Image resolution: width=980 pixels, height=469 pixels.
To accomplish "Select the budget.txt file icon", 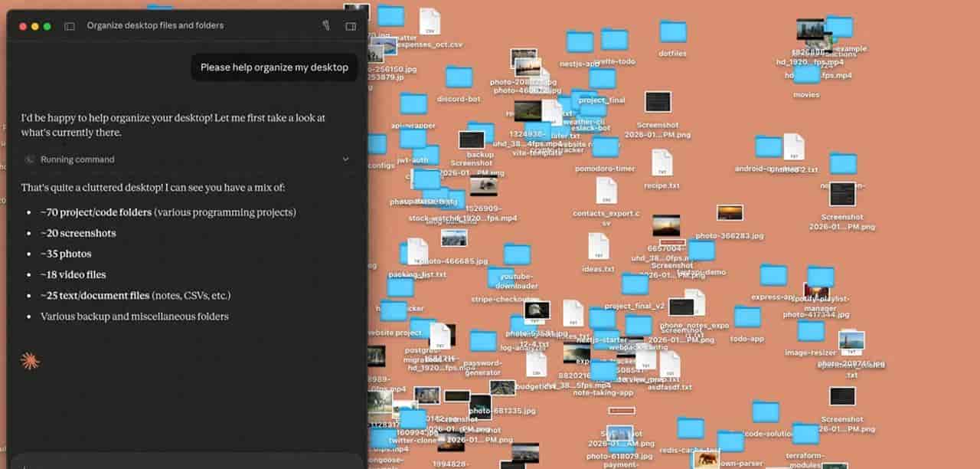I will point(536,365).
